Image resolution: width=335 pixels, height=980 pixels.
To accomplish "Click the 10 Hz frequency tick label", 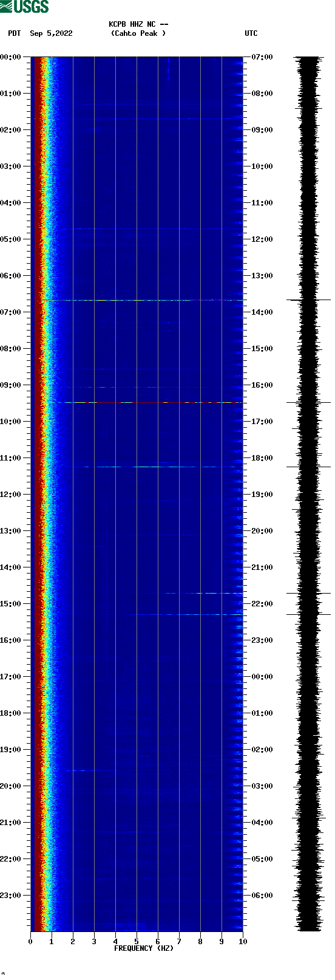I will coord(243,942).
